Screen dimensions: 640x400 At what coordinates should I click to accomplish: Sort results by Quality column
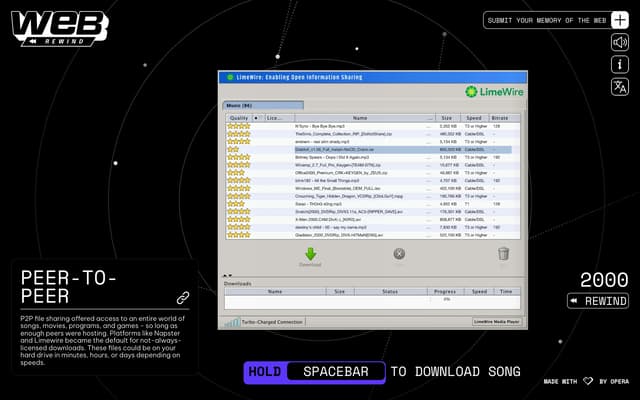click(239, 118)
